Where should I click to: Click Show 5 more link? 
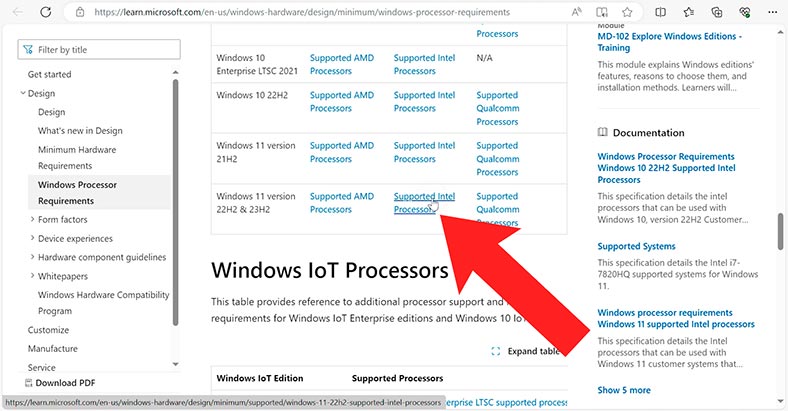(x=624, y=390)
